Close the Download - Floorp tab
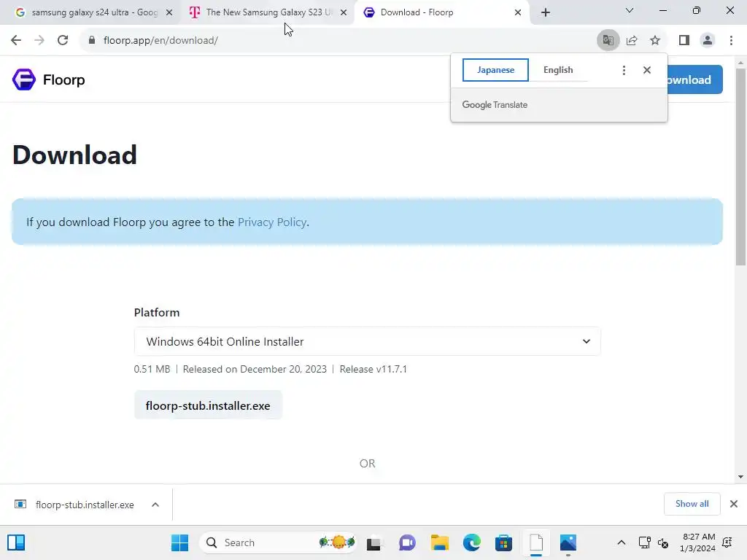Image resolution: width=747 pixels, height=560 pixels. (x=517, y=12)
